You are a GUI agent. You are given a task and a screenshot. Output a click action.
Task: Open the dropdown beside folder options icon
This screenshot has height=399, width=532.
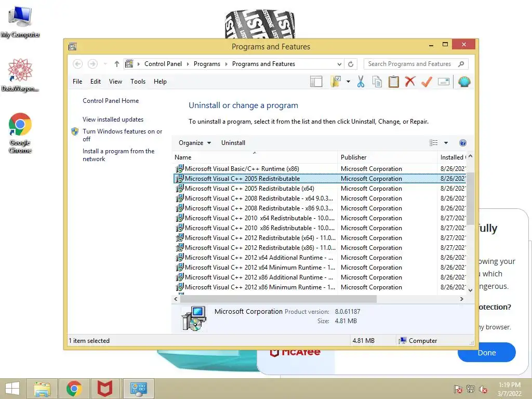pos(348,82)
